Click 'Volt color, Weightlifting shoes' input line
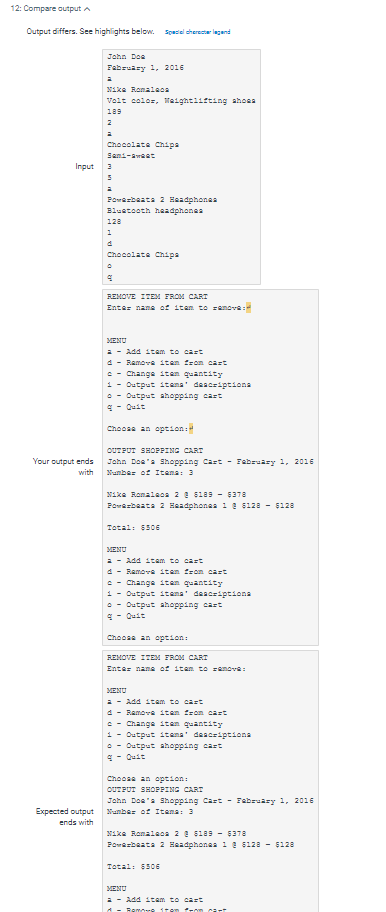 181,101
